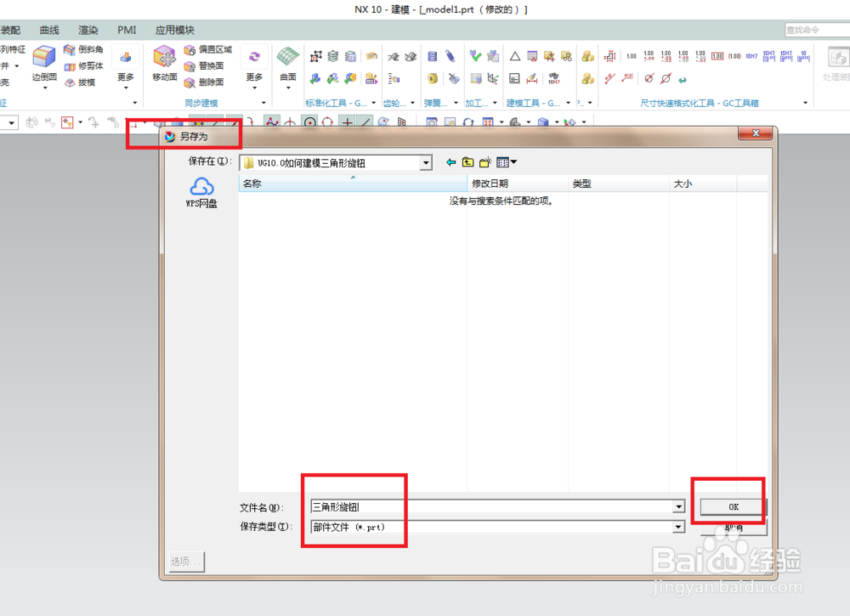Create a new folder in Save As dialog
850x616 pixels.
pyautogui.click(x=485, y=162)
